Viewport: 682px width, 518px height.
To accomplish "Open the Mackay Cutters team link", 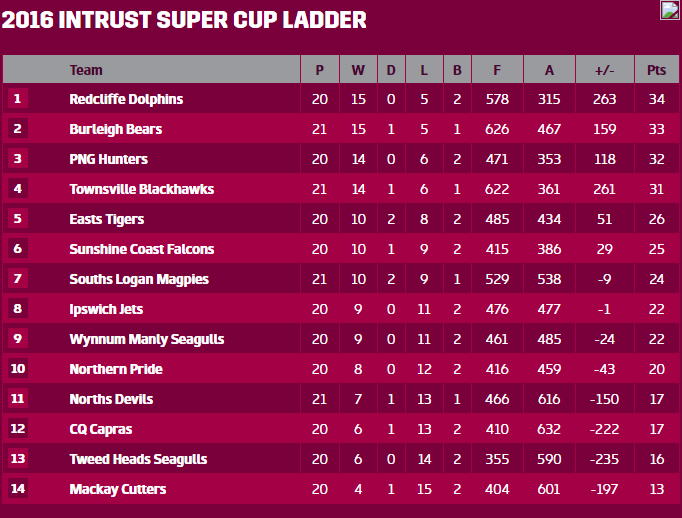I will click(117, 489).
